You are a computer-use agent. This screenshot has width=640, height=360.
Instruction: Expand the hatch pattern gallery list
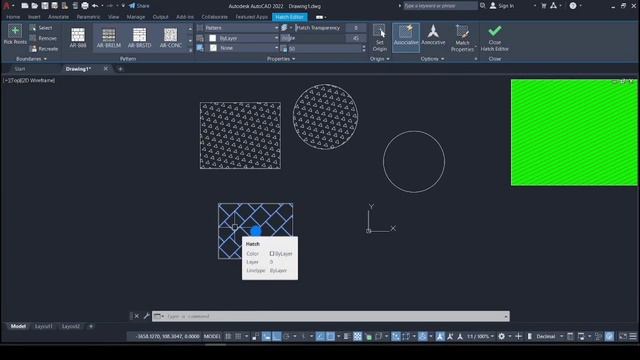190,50
